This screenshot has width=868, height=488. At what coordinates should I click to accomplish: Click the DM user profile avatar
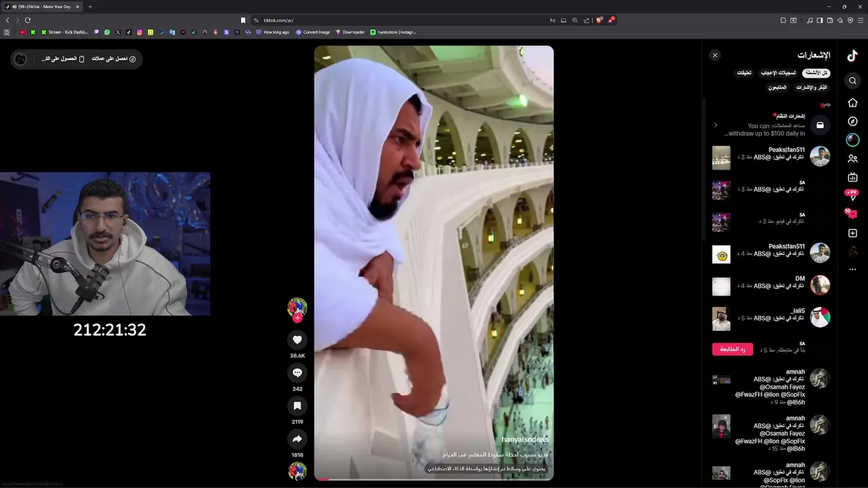click(x=820, y=285)
